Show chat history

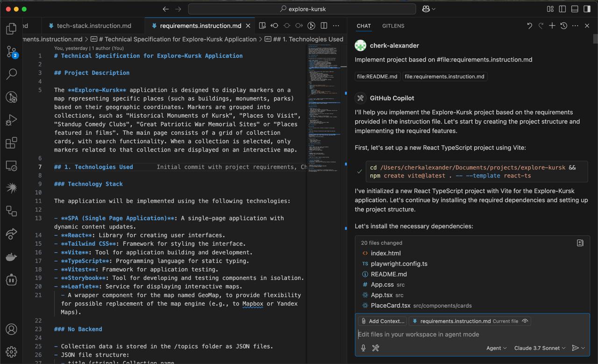click(563, 26)
